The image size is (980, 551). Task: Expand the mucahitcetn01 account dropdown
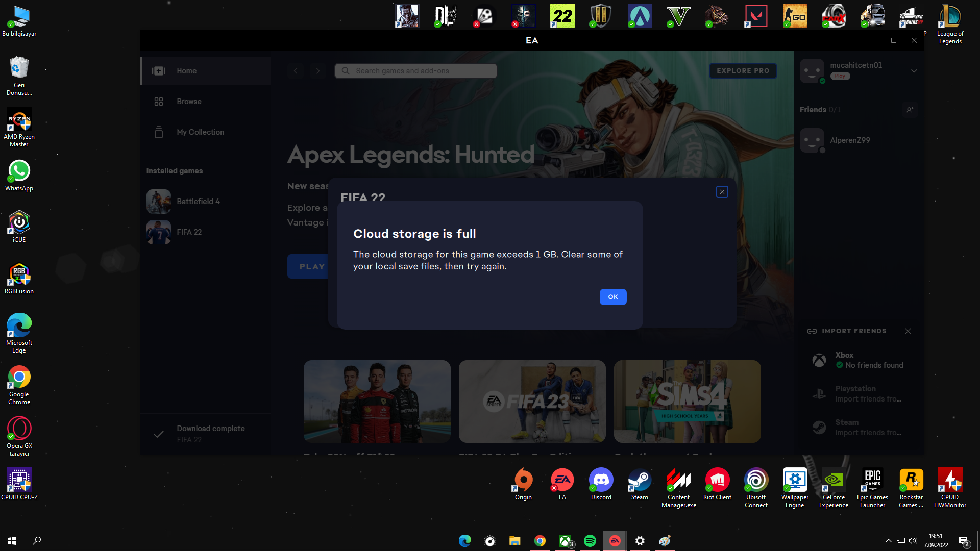coord(914,71)
